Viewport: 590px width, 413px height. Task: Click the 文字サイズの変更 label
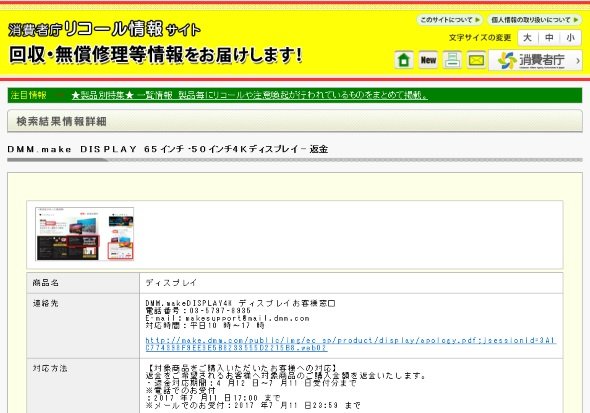click(x=480, y=38)
